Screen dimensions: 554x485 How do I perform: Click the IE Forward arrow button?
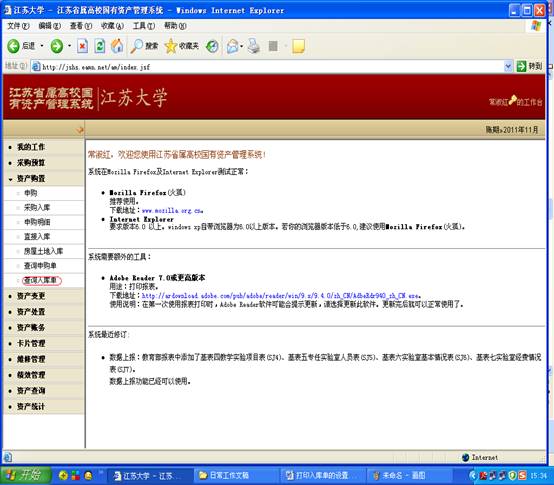[57, 46]
